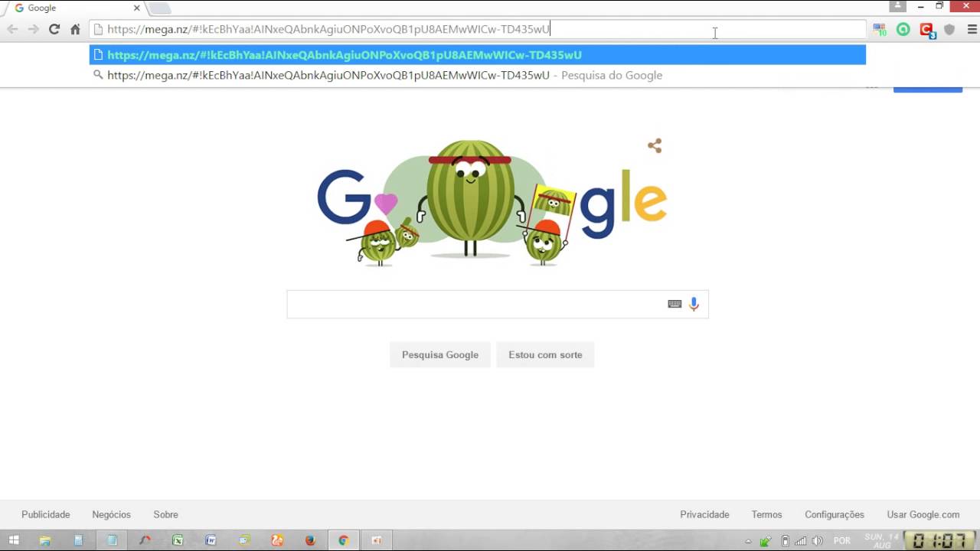
Task: Select the highlighted mega.nz URL suggestion
Action: click(478, 55)
